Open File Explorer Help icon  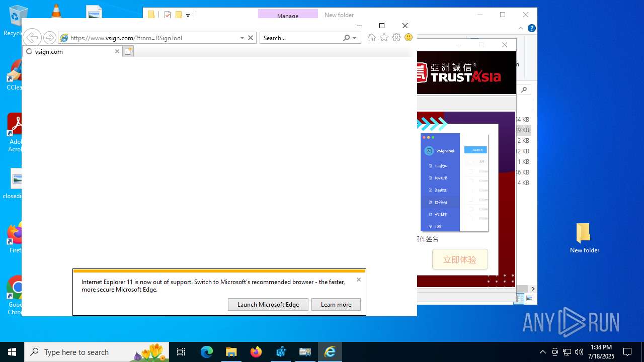pos(531,28)
